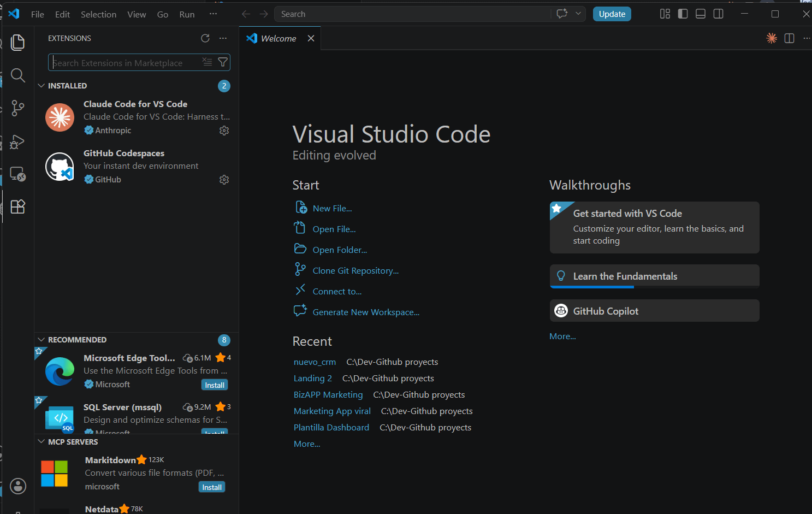812x514 pixels.
Task: Click the Connect to link
Action: tap(337, 291)
